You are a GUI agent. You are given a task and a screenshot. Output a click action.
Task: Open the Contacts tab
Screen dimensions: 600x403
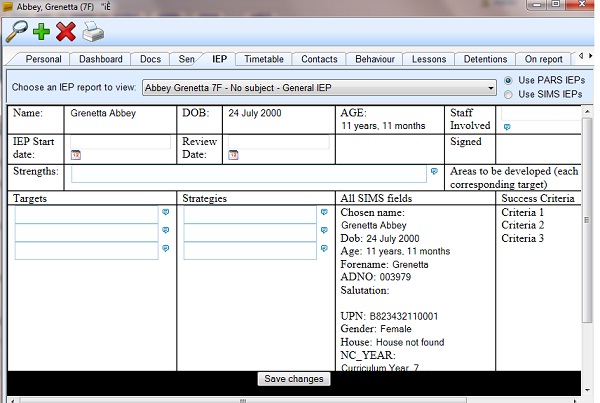click(x=319, y=59)
